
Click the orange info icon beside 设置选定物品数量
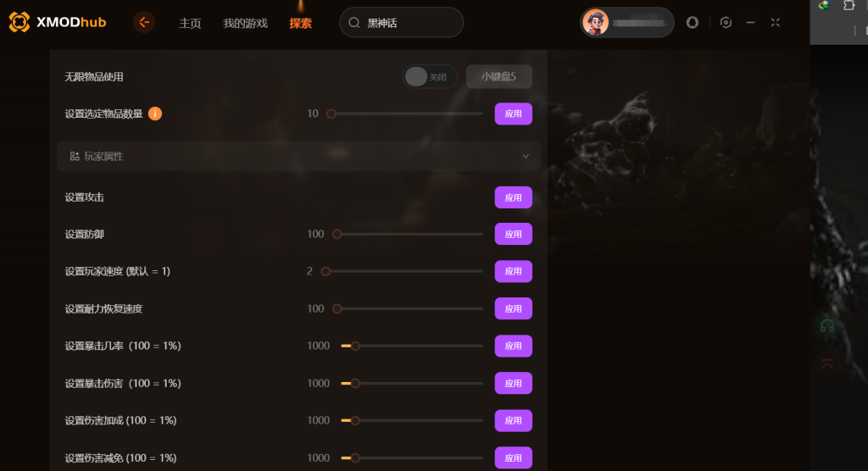coord(155,114)
